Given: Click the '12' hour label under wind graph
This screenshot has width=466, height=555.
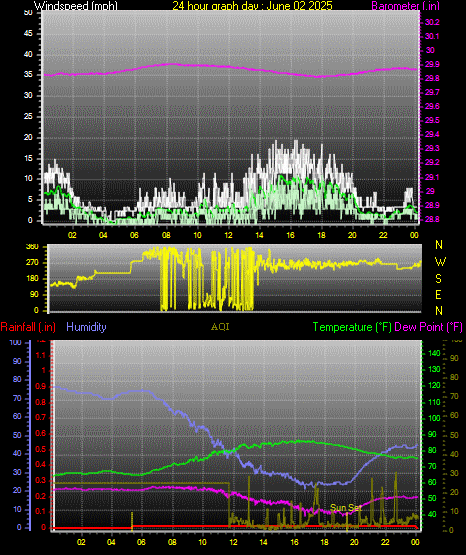Looking at the screenshot, I should click(228, 235).
